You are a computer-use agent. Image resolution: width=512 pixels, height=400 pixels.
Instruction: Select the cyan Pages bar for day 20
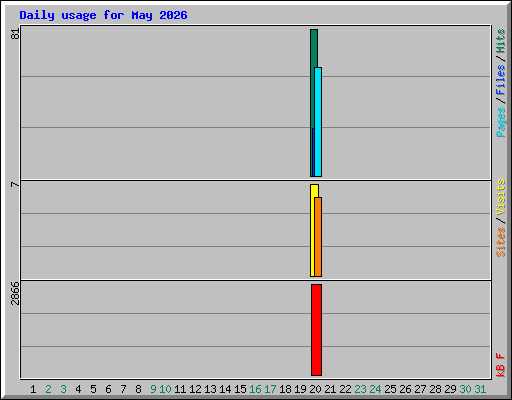point(318,122)
